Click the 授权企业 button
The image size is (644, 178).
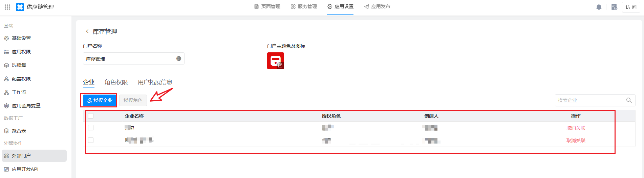tap(100, 100)
